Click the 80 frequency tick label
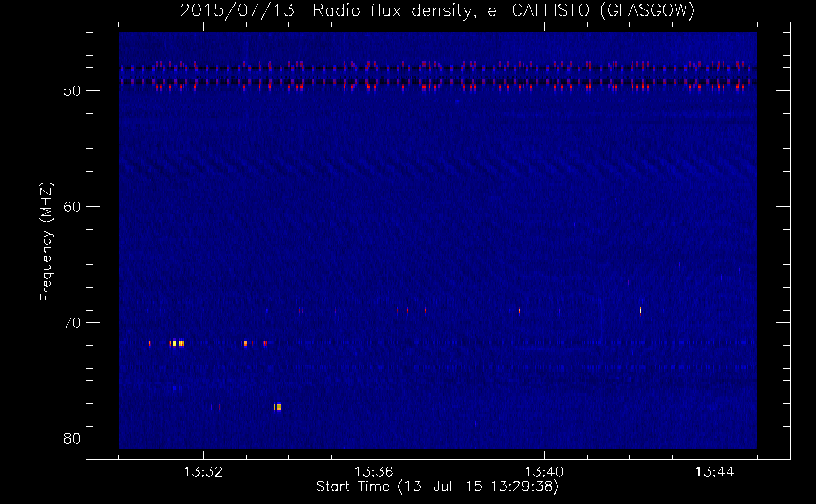Screen dimensions: 816x504 [x=72, y=438]
